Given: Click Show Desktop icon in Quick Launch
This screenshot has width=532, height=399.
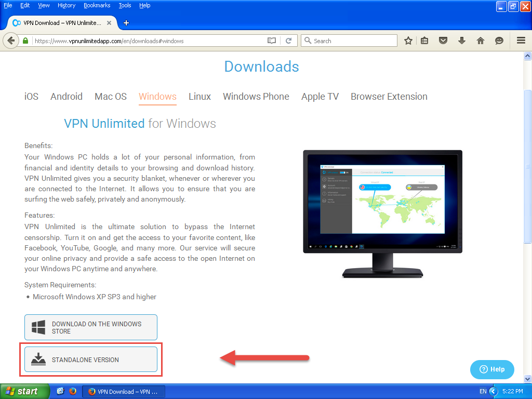Looking at the screenshot, I should (x=60, y=391).
